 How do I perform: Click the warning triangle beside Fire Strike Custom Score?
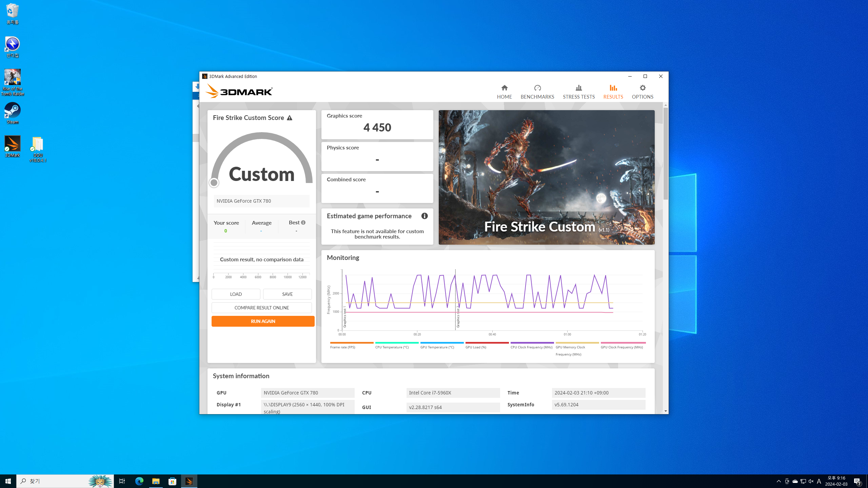coord(289,118)
